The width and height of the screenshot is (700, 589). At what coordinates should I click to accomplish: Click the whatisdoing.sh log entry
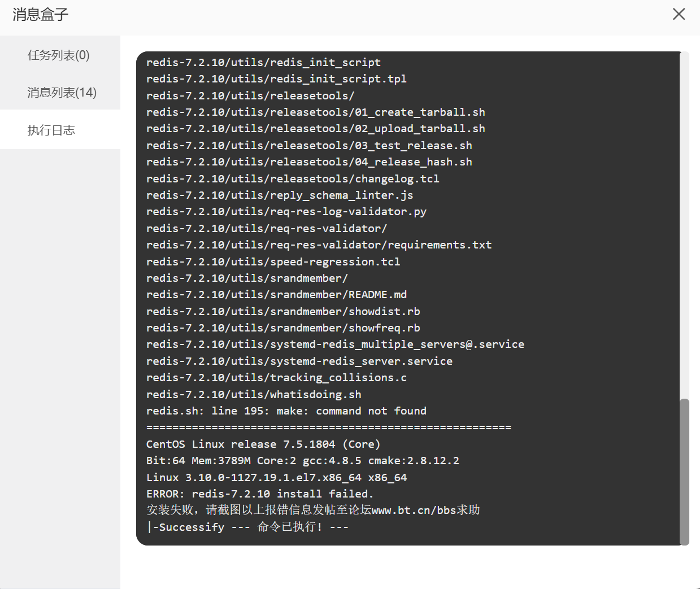pyautogui.click(x=254, y=395)
